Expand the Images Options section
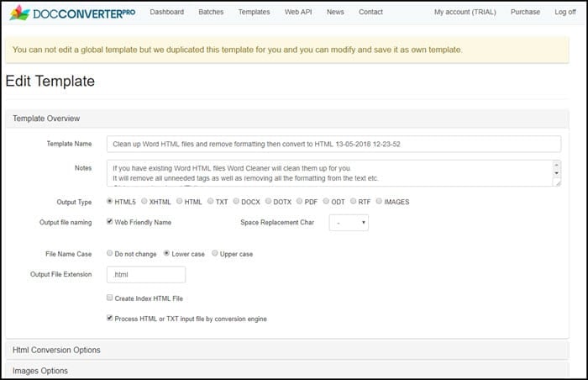The width and height of the screenshot is (588, 380). coord(287,371)
